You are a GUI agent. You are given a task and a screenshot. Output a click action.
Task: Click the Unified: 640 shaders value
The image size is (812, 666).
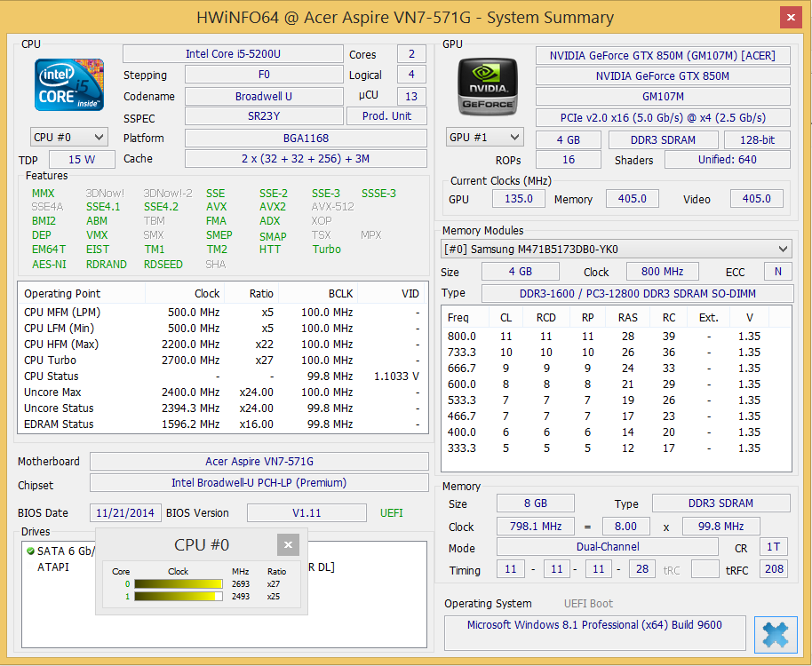coord(728,160)
